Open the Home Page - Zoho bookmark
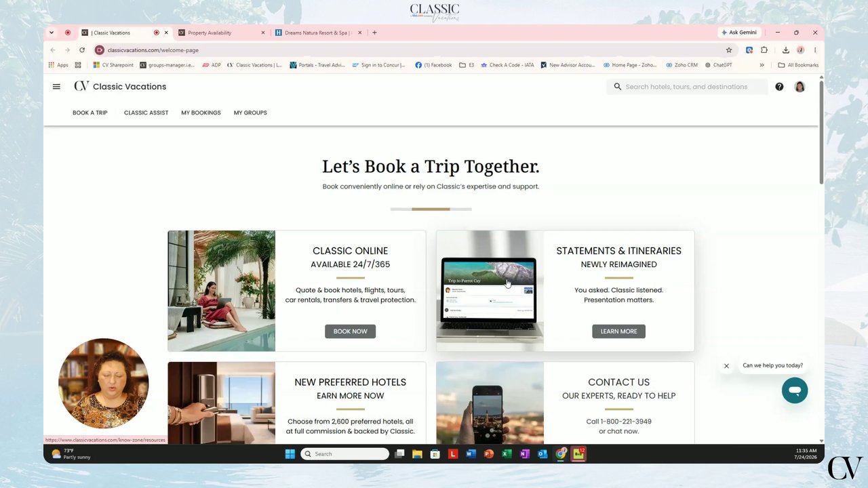 click(630, 65)
